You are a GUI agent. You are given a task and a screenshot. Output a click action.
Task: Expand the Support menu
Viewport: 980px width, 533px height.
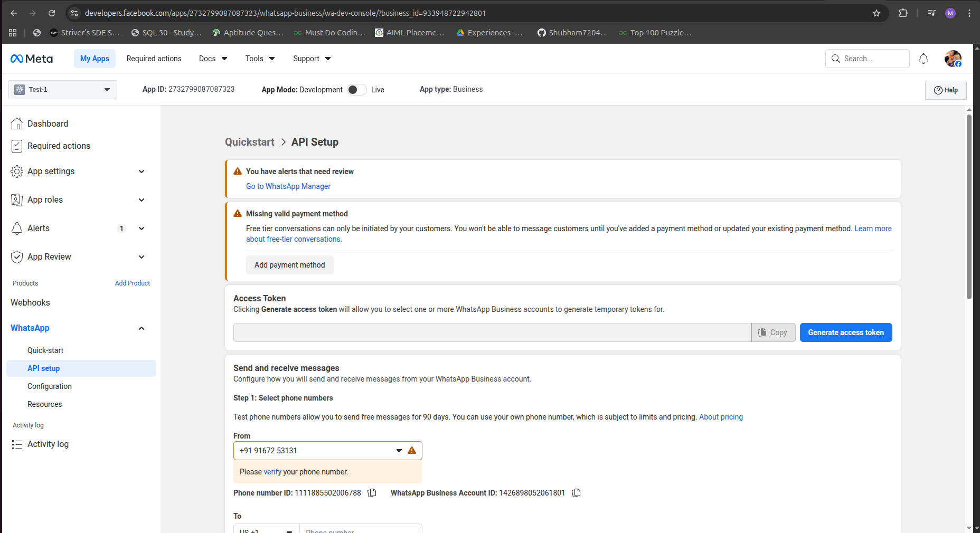click(x=312, y=59)
